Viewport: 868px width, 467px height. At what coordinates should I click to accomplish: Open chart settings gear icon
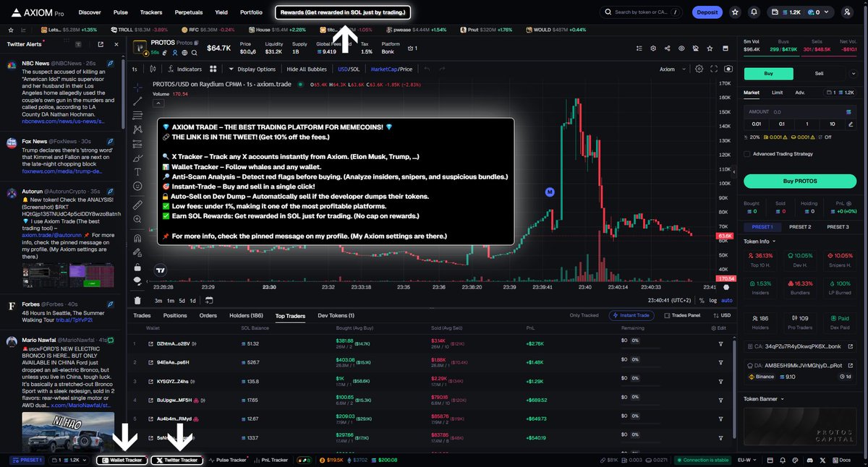[x=699, y=69]
